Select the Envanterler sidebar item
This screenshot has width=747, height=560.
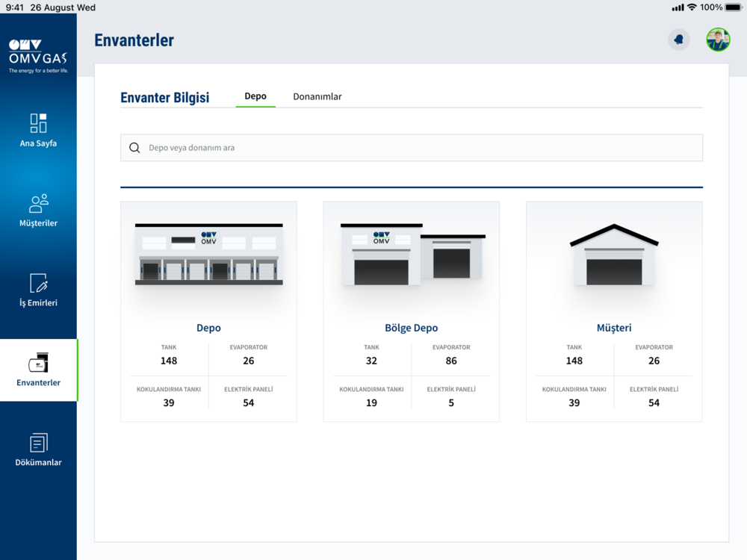38,370
